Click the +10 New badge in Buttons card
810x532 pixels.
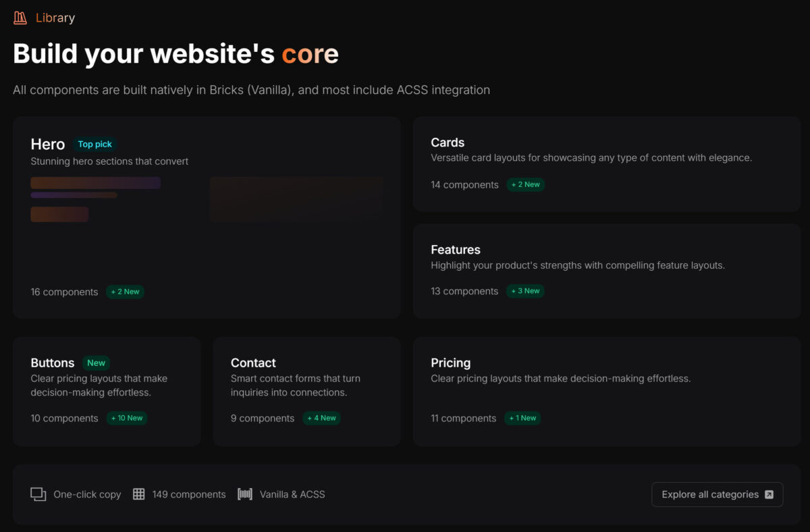click(126, 418)
